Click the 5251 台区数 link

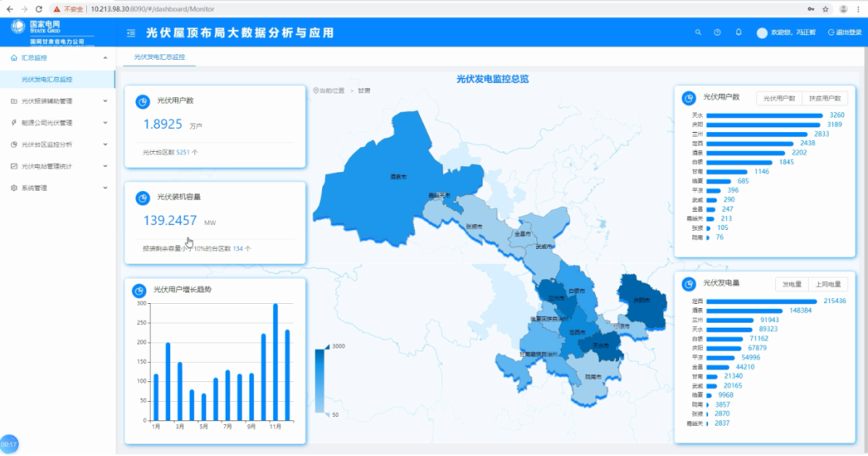pyautogui.click(x=182, y=151)
